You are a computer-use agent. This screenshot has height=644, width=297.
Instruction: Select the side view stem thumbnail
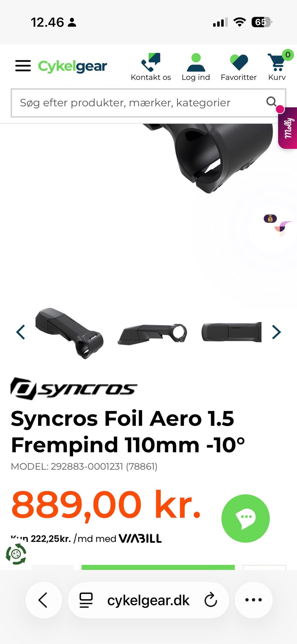152,334
